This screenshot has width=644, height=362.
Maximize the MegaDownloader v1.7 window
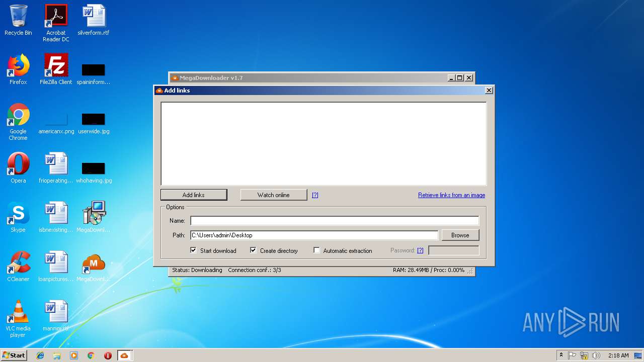point(460,78)
